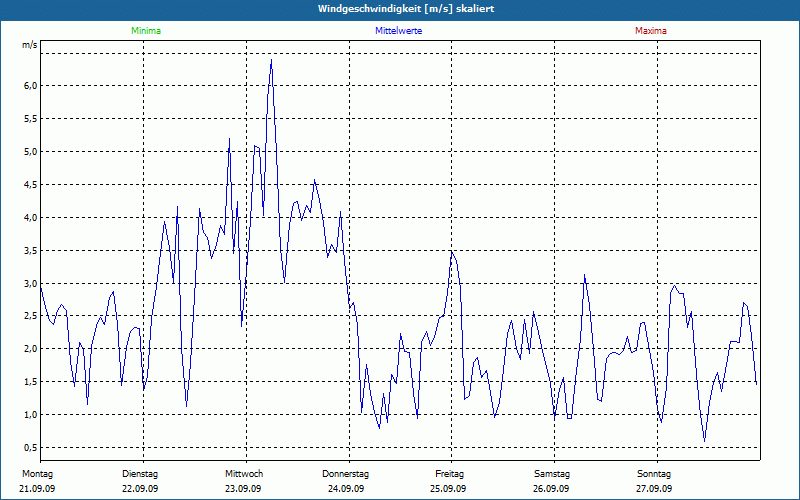This screenshot has width=800, height=500.
Task: Click the Mittwoch day label
Action: [x=244, y=474]
